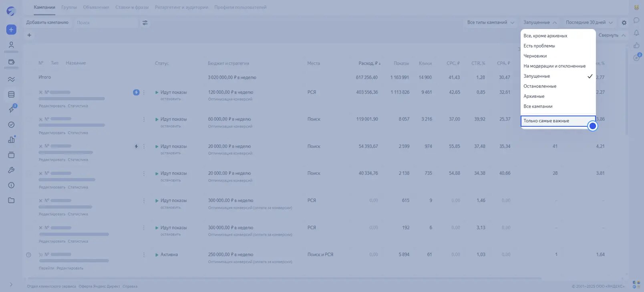
Task: Click the horizontal scrollbar under the table
Action: tap(284, 278)
